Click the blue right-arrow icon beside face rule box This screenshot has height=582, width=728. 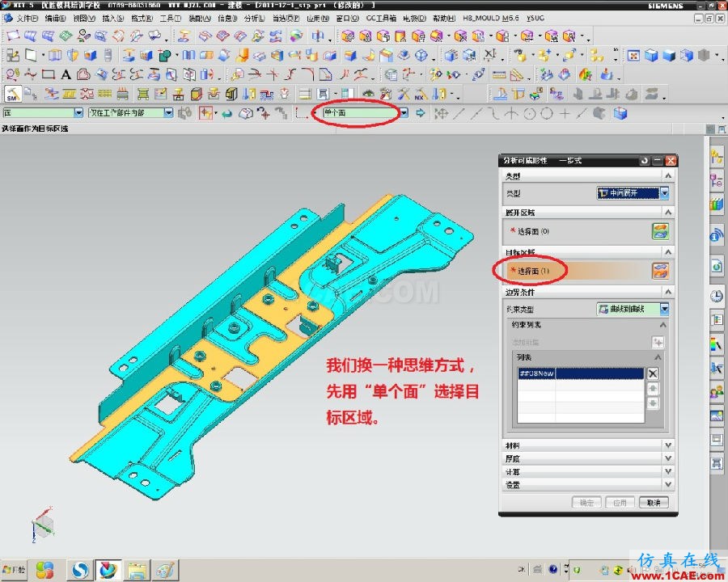coord(420,113)
